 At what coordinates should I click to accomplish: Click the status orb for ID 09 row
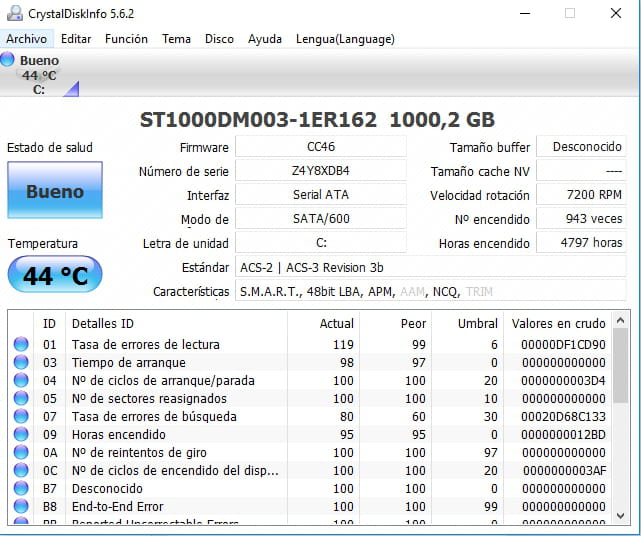[21, 434]
